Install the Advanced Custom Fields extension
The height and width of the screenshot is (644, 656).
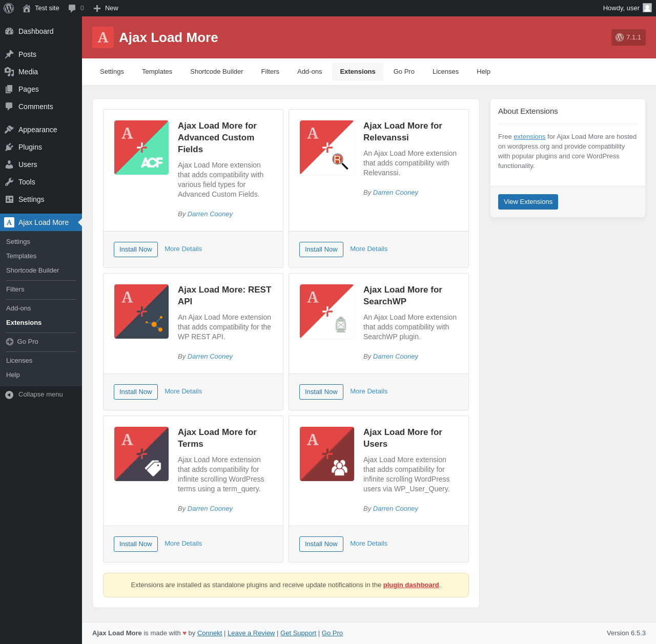(x=136, y=250)
